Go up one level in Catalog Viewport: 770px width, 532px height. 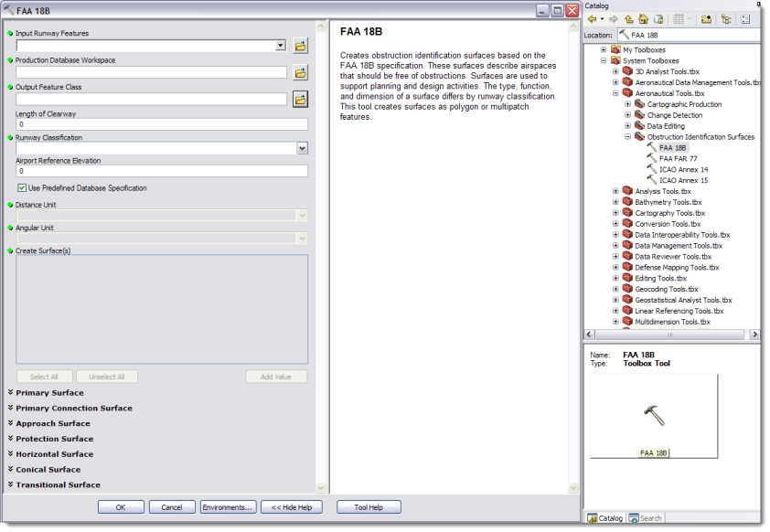click(x=628, y=19)
